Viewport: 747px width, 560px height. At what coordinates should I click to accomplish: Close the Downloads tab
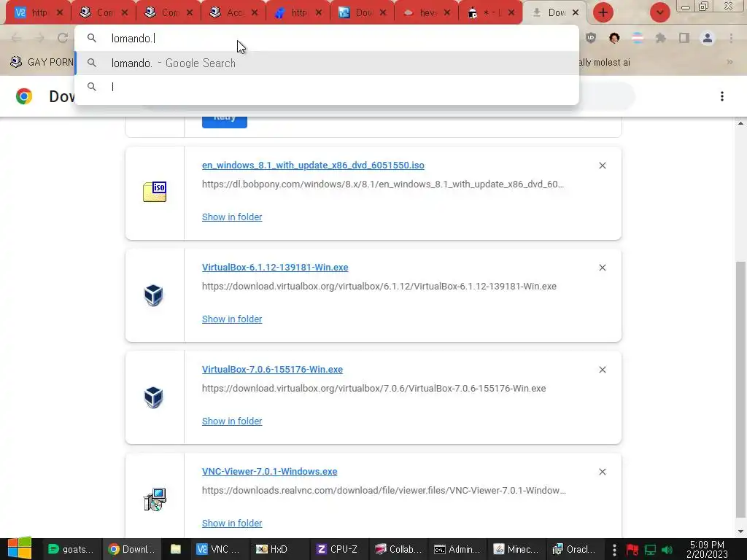tap(576, 13)
